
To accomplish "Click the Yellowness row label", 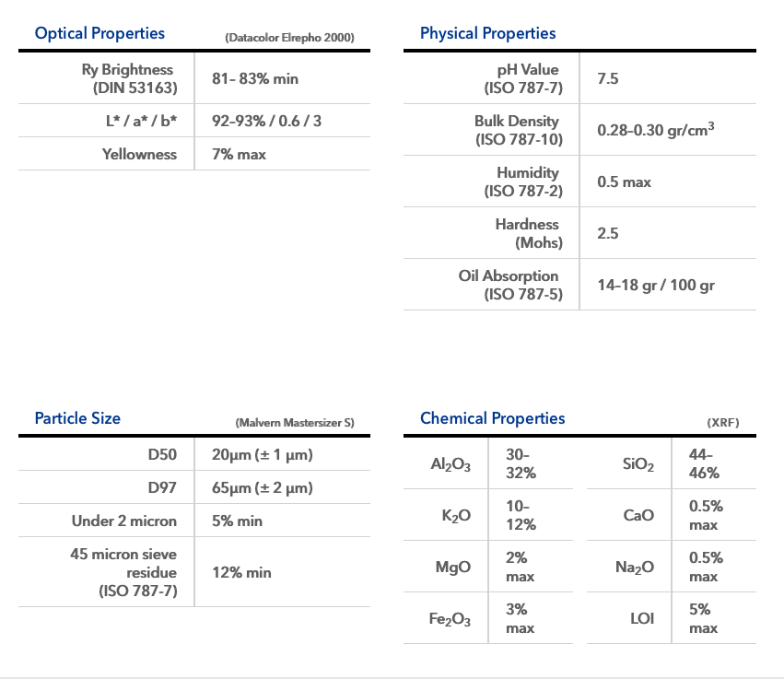I will click(139, 155).
